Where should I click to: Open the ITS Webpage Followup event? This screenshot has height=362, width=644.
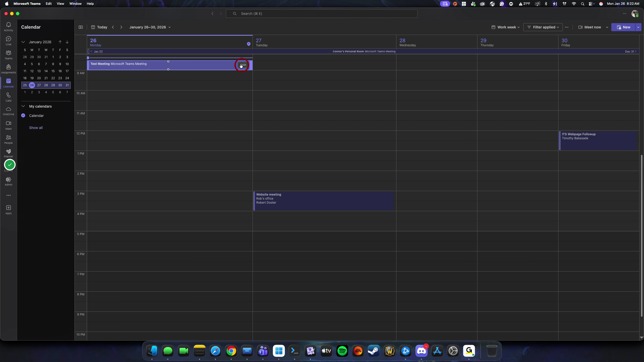coord(598,141)
